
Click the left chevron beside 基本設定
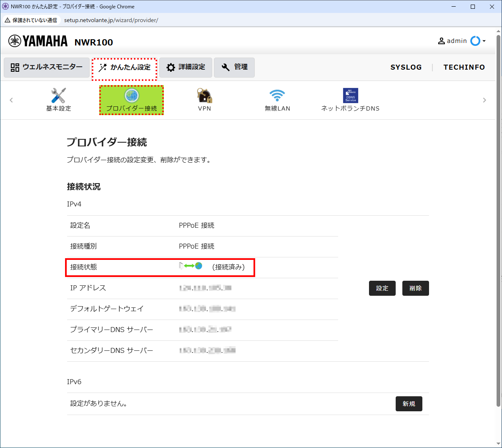pos(11,100)
